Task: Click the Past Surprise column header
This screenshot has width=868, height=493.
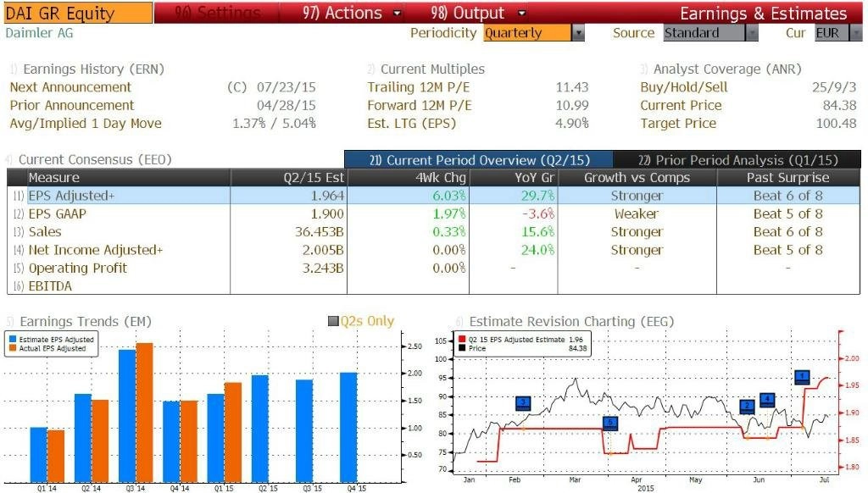Action: pos(788,178)
